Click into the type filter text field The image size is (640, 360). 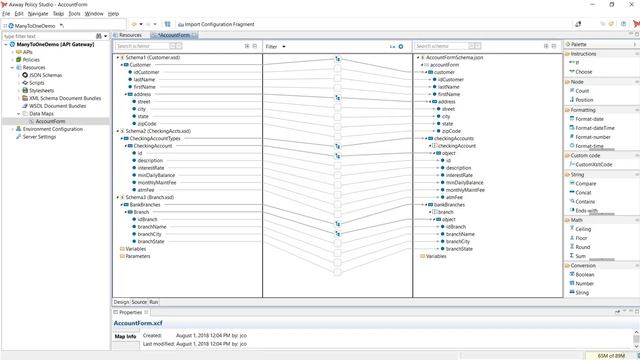coord(49,36)
